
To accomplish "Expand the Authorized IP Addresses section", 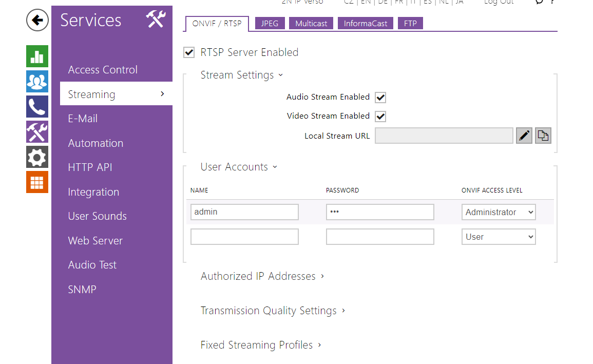I will (262, 276).
